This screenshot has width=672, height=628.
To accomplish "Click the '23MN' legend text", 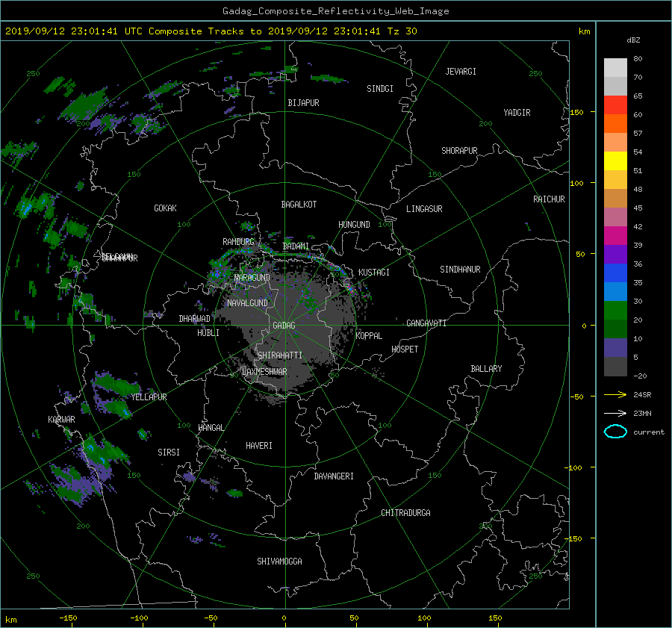I will coord(642,414).
